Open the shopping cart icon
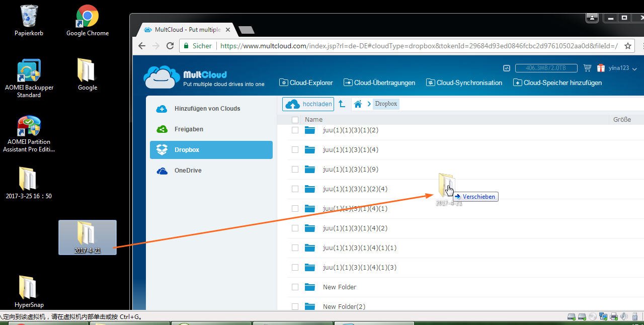 pos(587,68)
